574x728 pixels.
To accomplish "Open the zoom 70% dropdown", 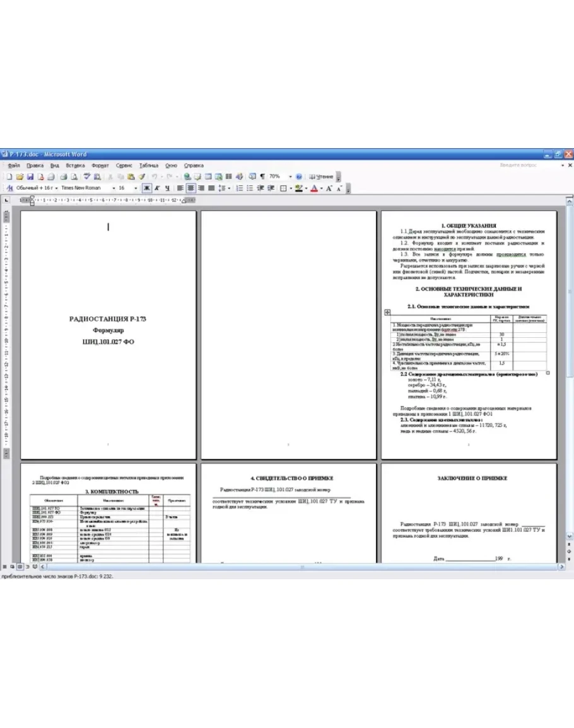I will (290, 177).
